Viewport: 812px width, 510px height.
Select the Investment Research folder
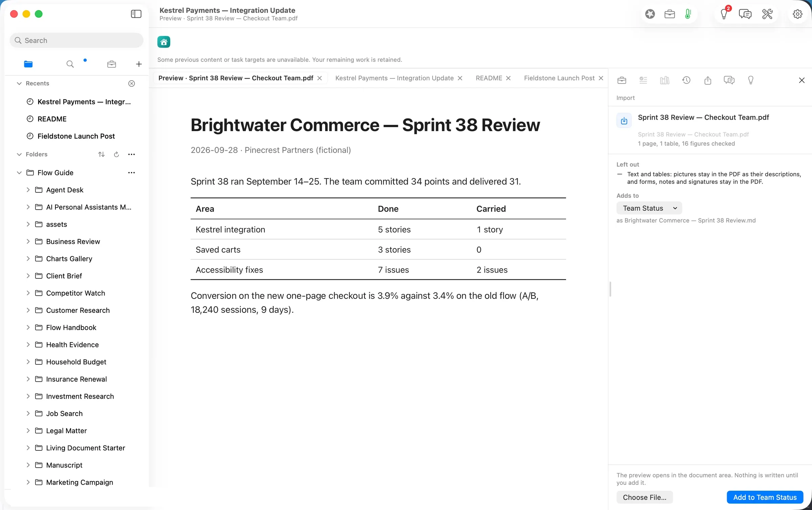pos(80,396)
